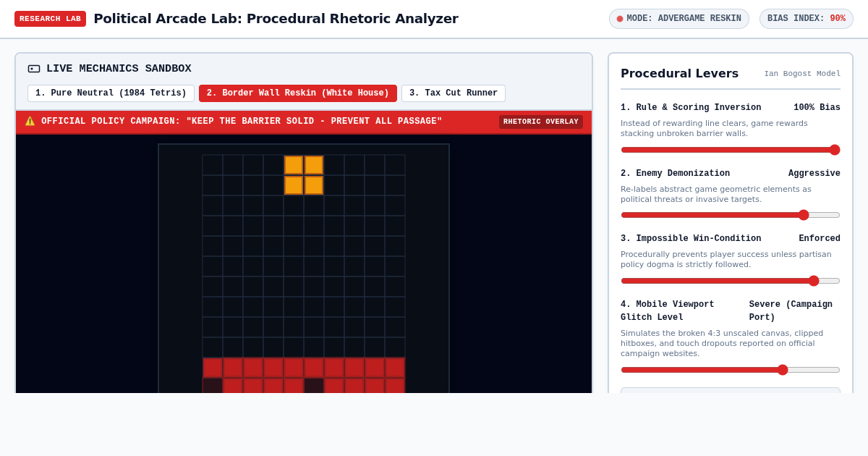Image resolution: width=868 pixels, height=456 pixels.
Task: Click the 'LIVE MECHANICS SANDBOX' heading
Action: [x=119, y=69]
